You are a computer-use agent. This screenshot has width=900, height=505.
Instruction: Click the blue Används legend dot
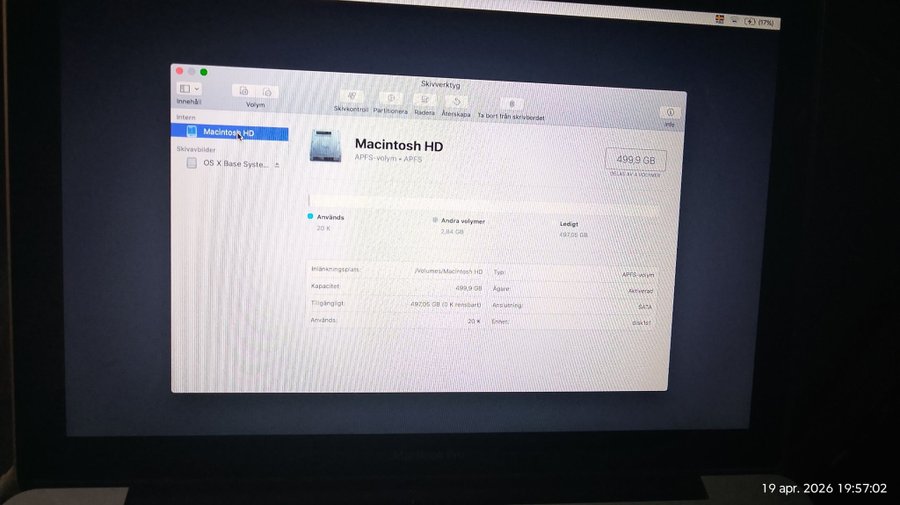coord(311,216)
